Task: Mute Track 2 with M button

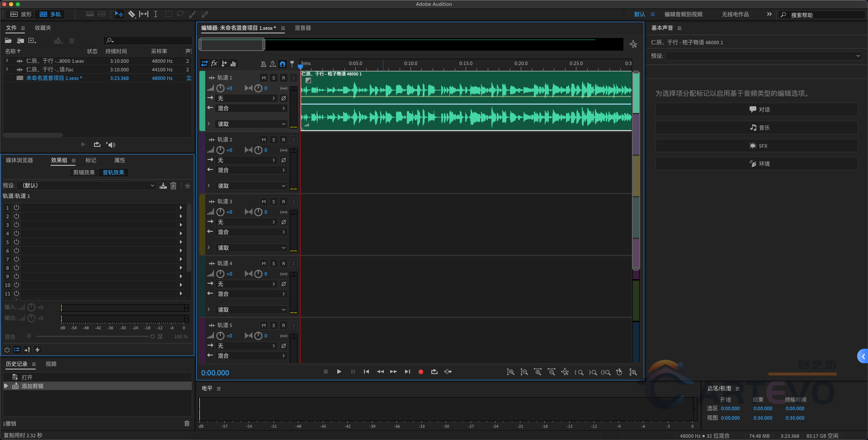Action: tap(264, 140)
